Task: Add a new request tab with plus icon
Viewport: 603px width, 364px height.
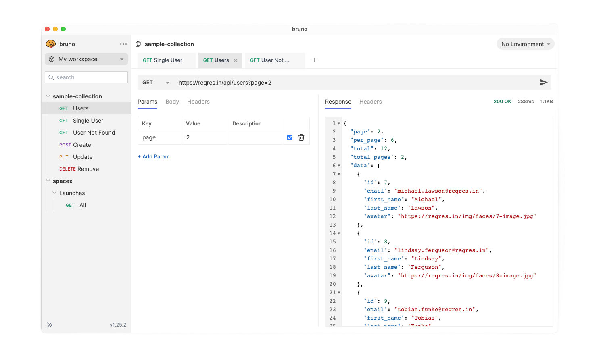Action: tap(315, 60)
